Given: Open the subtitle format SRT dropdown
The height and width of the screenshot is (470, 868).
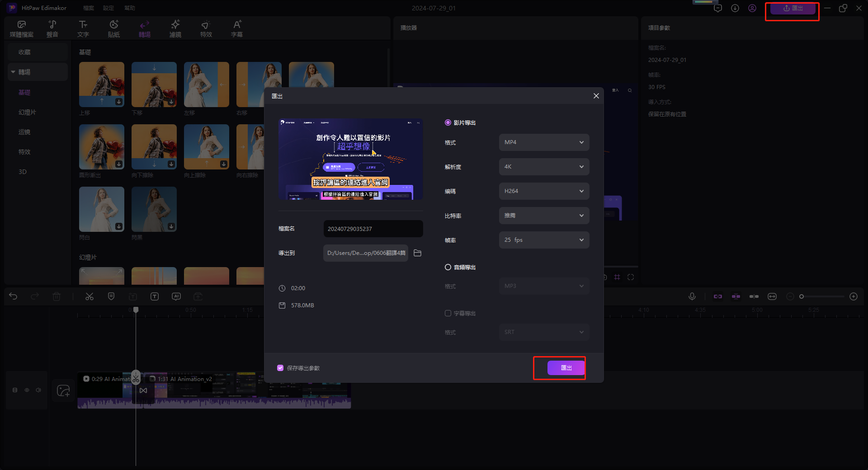Looking at the screenshot, I should click(x=544, y=332).
